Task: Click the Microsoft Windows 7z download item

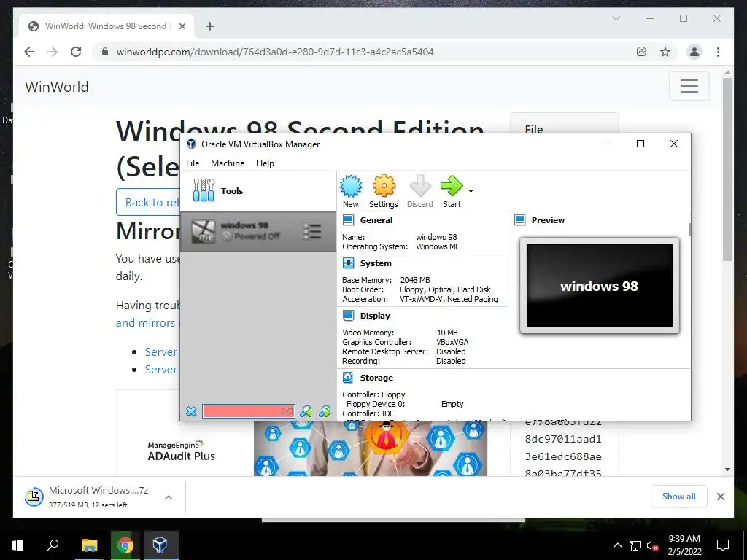Action: pyautogui.click(x=100, y=497)
